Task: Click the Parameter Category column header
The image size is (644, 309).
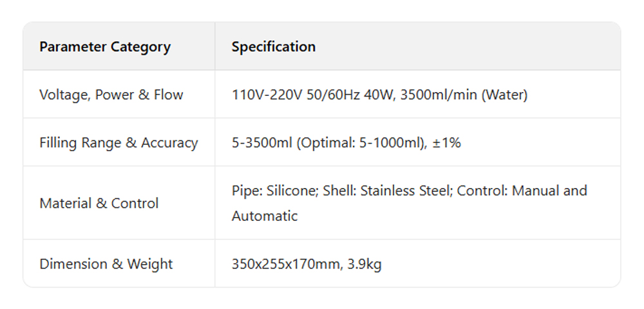Action: point(105,47)
